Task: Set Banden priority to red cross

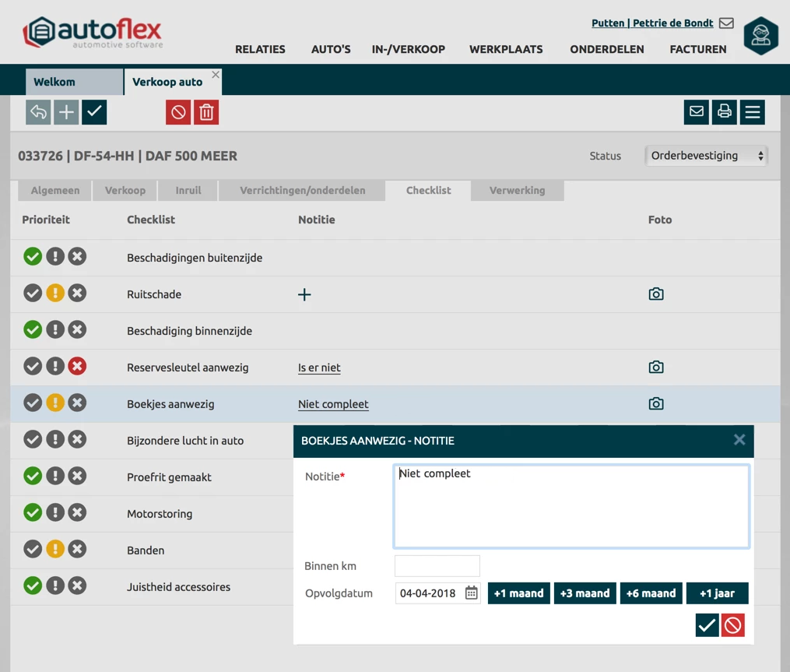Action: pyautogui.click(x=77, y=550)
